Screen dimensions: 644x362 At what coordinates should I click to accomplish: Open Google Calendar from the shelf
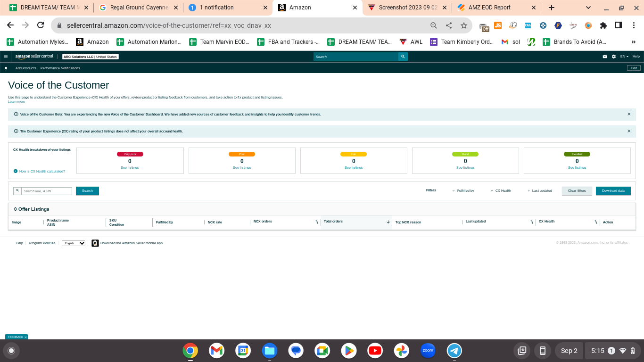[243, 350]
